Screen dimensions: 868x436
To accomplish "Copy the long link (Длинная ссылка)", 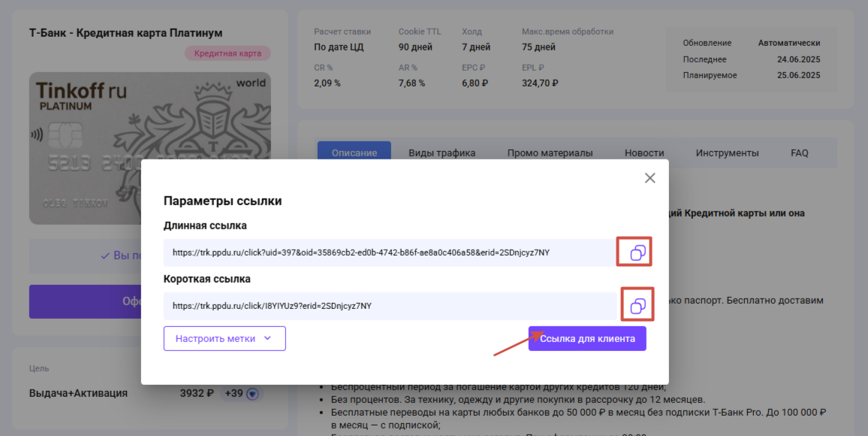I will [x=637, y=253].
